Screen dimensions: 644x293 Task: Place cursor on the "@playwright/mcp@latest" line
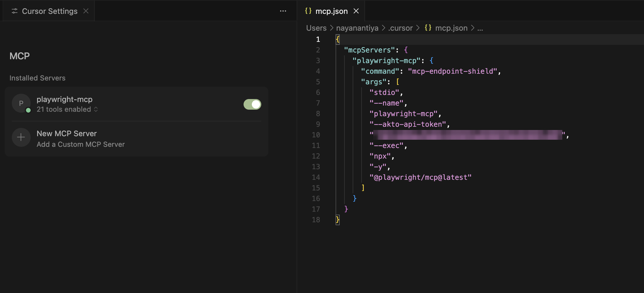(x=420, y=177)
